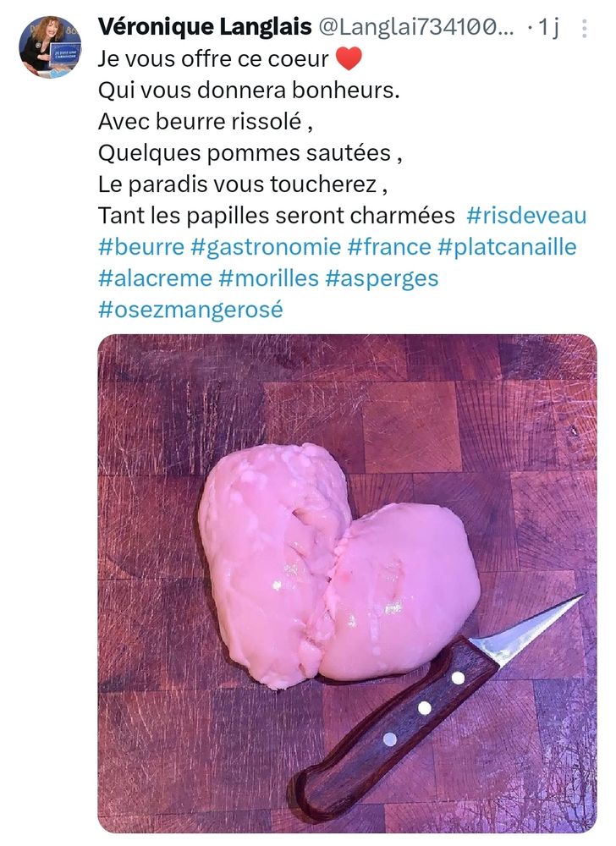
Task: Open the #beurre hashtag
Action: 141,247
